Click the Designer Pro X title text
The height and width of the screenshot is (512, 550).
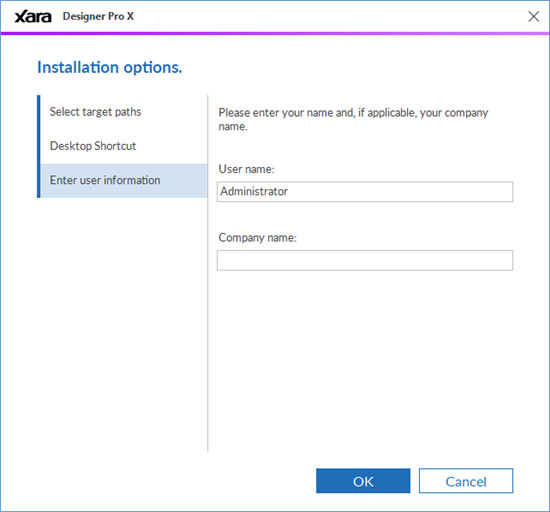[x=98, y=16]
